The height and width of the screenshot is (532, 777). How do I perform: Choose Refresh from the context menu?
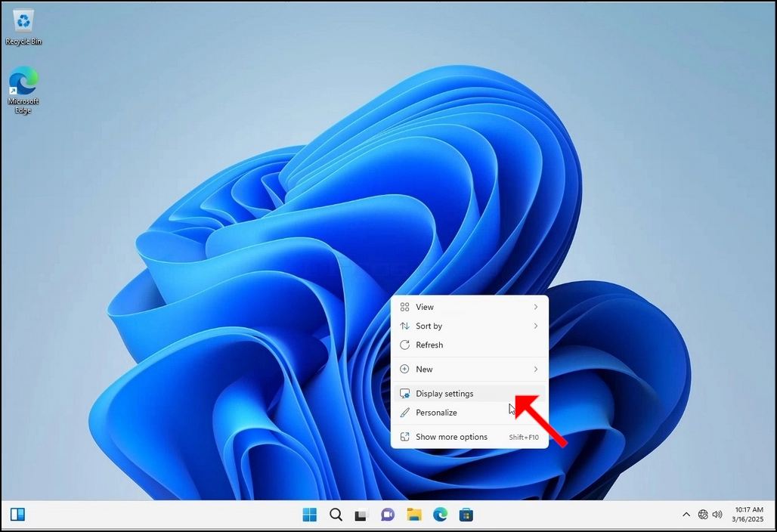(x=469, y=345)
